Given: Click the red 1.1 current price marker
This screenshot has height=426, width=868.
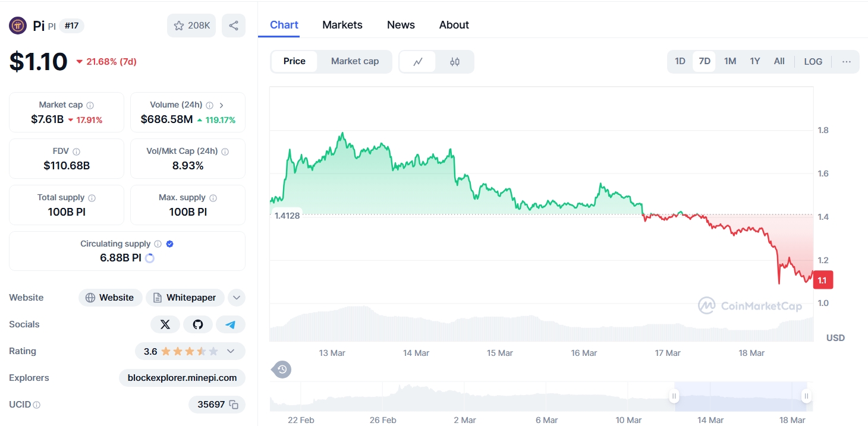Looking at the screenshot, I should click(822, 280).
